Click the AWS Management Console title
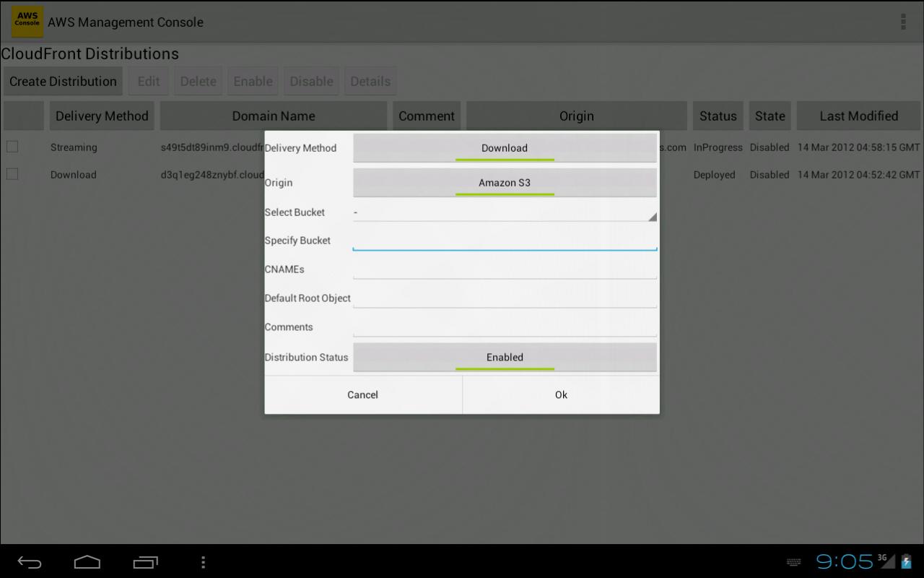Image resolution: width=924 pixels, height=578 pixels. [126, 22]
